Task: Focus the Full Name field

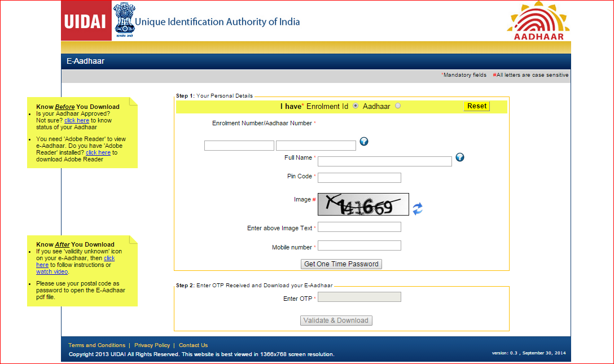Action: [384, 161]
